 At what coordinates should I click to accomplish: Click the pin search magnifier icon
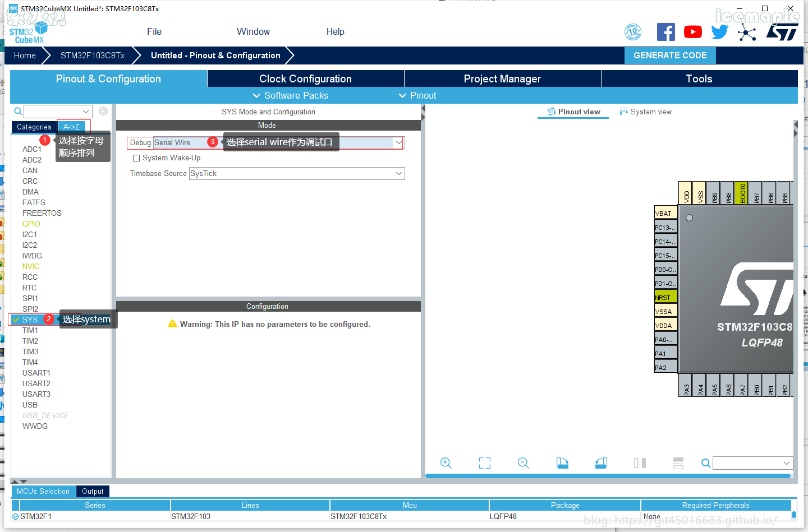tap(706, 463)
